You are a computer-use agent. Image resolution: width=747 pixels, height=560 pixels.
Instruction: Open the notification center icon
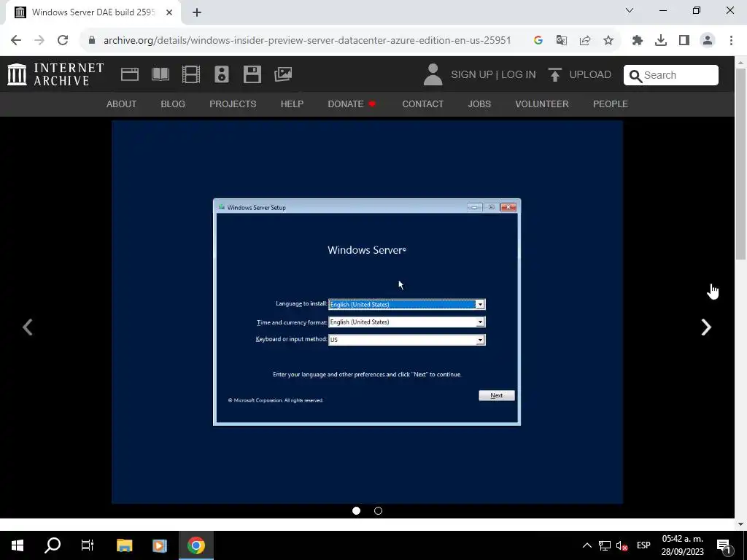coord(724,545)
